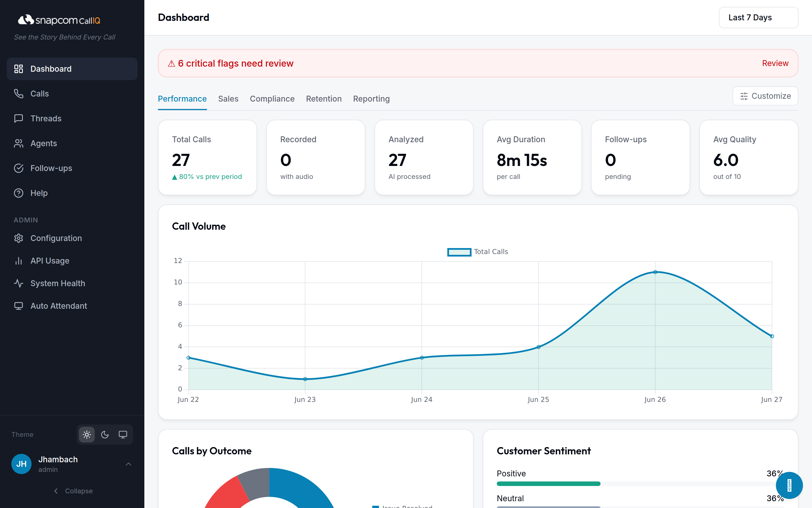Click the API Usage bar chart icon
812x508 pixels.
18,261
